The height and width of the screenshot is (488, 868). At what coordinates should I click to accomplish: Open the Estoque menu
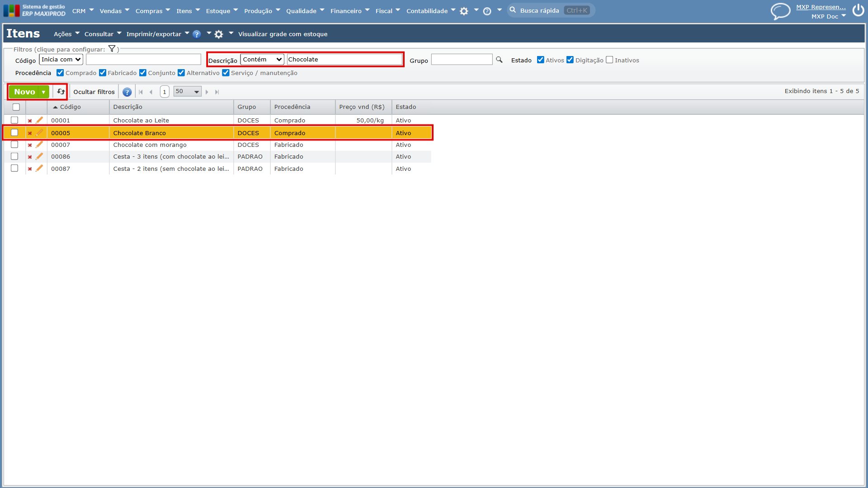pos(222,11)
